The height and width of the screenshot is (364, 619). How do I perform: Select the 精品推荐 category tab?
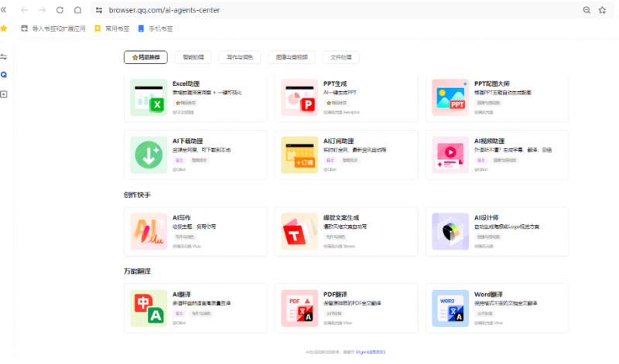[145, 57]
